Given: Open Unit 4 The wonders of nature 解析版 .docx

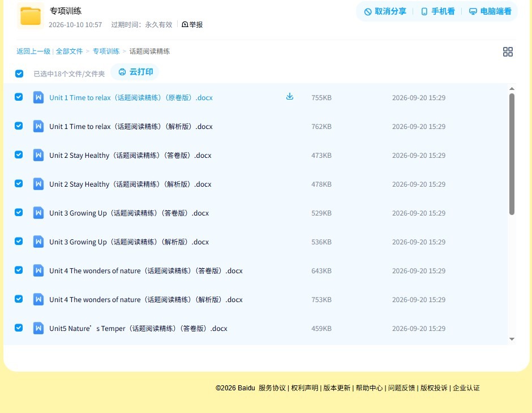Looking at the screenshot, I should tap(146, 299).
